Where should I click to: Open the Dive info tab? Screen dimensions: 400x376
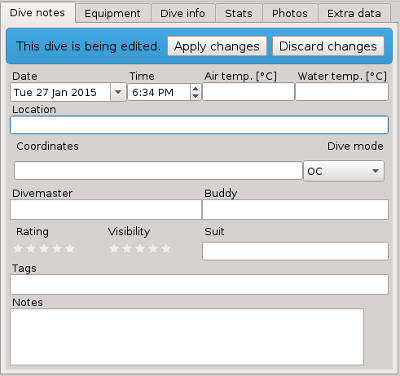point(182,14)
